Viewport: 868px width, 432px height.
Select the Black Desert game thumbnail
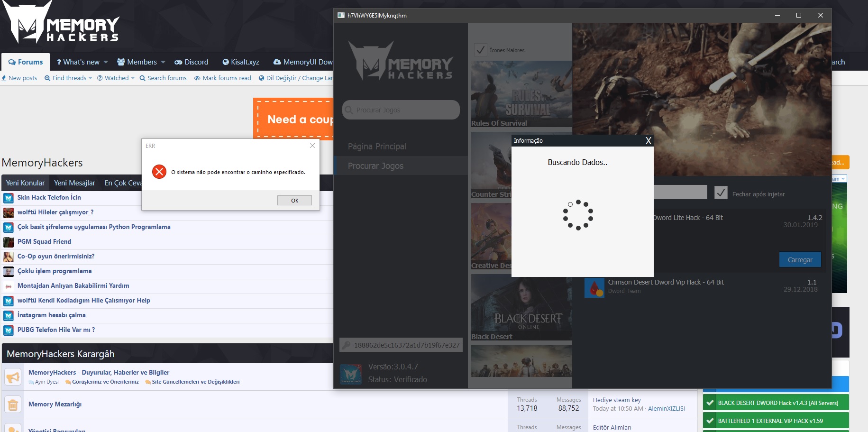521,307
